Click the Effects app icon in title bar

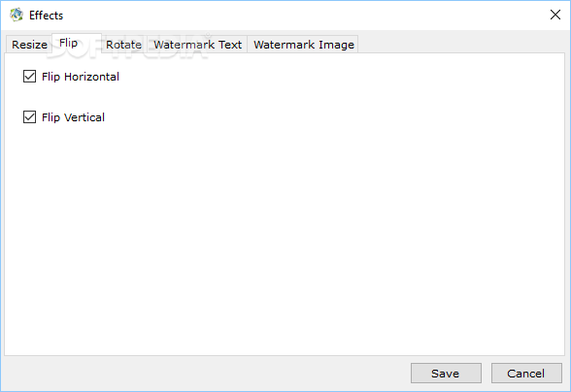click(17, 15)
